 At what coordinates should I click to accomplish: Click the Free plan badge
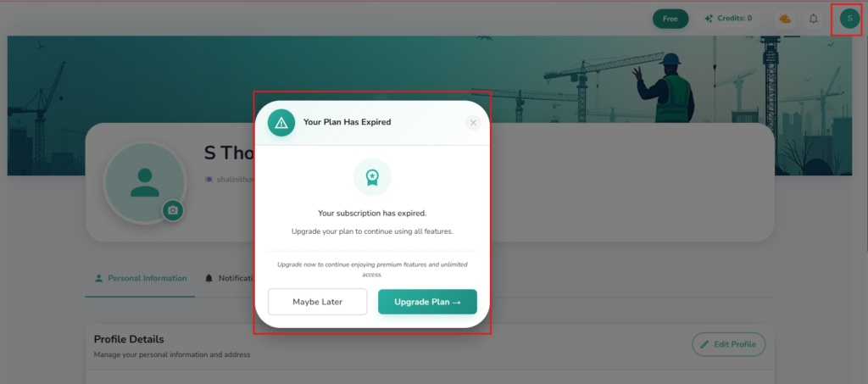[x=670, y=19]
